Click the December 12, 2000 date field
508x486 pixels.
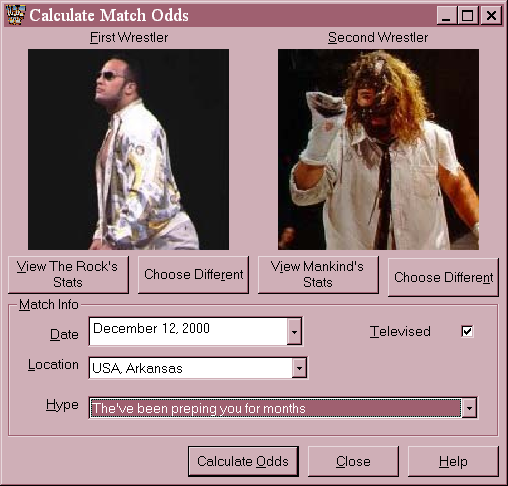pyautogui.click(x=188, y=332)
